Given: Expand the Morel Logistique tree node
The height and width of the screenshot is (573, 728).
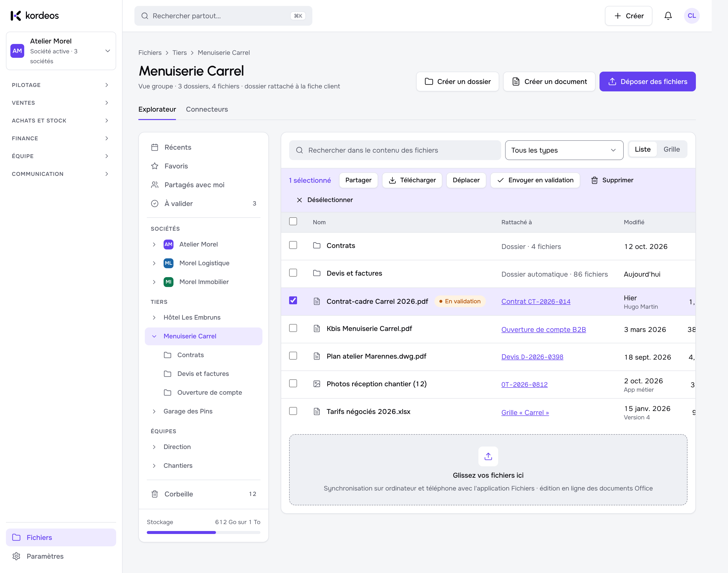Looking at the screenshot, I should click(154, 263).
